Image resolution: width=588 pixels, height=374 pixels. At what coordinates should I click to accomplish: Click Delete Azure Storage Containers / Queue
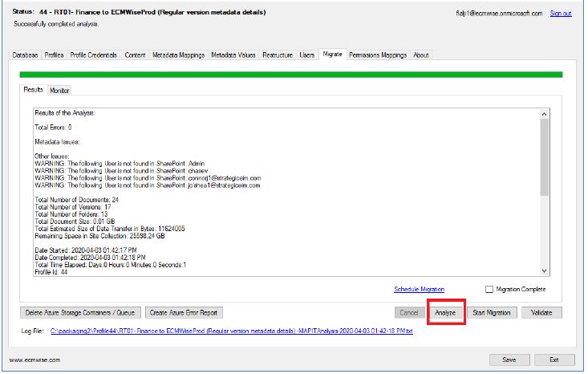80,313
